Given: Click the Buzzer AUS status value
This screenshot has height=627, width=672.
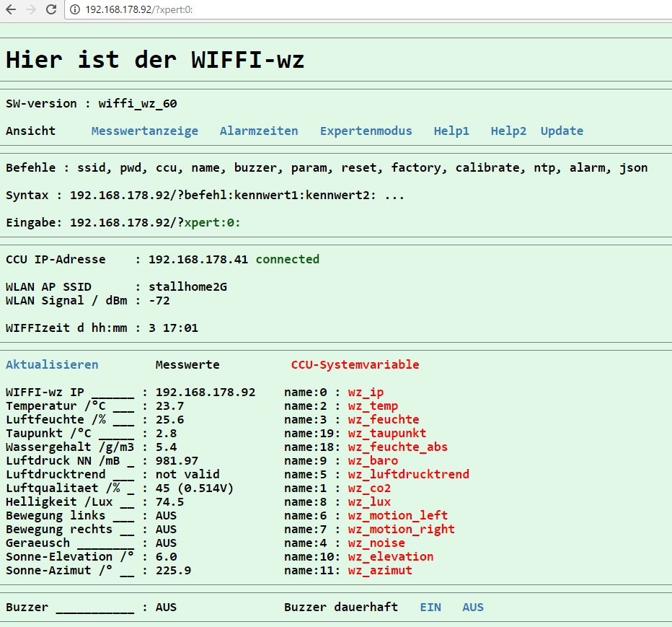Looking at the screenshot, I should pyautogui.click(x=166, y=608).
